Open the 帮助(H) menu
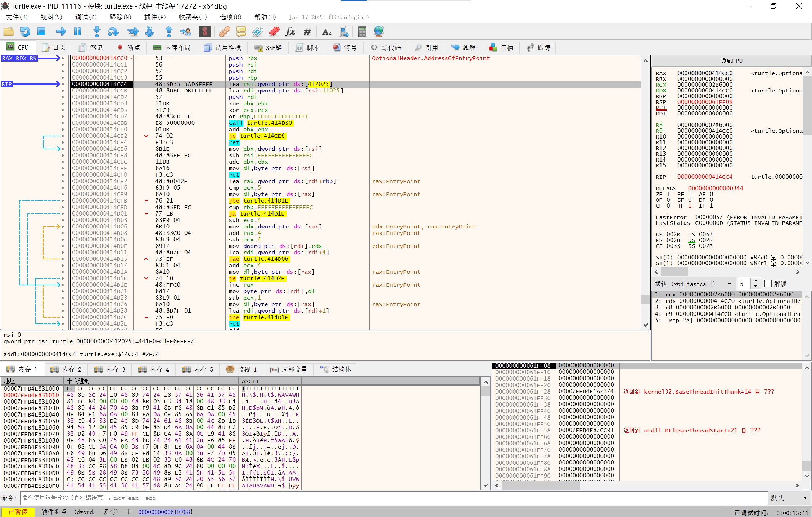Viewport: 812px width, 517px height. click(x=265, y=17)
